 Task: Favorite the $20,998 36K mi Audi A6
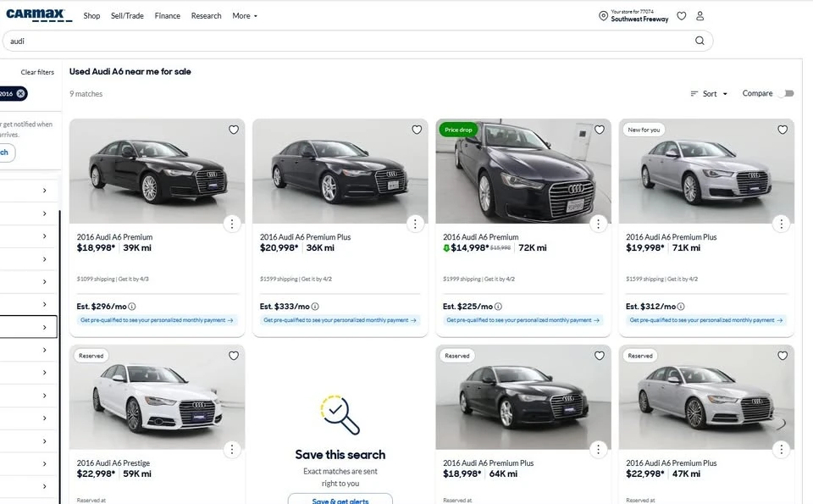point(417,130)
